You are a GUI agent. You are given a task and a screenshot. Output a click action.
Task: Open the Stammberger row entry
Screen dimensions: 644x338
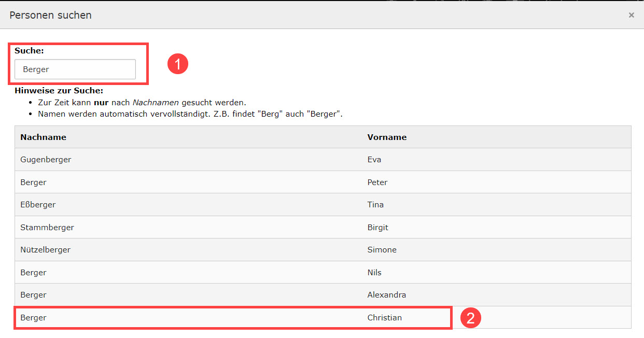coord(47,228)
